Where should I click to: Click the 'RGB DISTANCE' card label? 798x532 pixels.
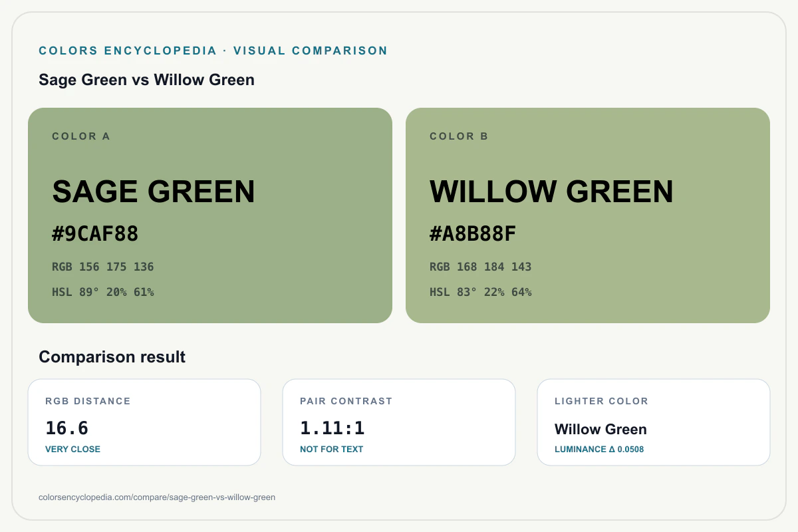coord(88,401)
